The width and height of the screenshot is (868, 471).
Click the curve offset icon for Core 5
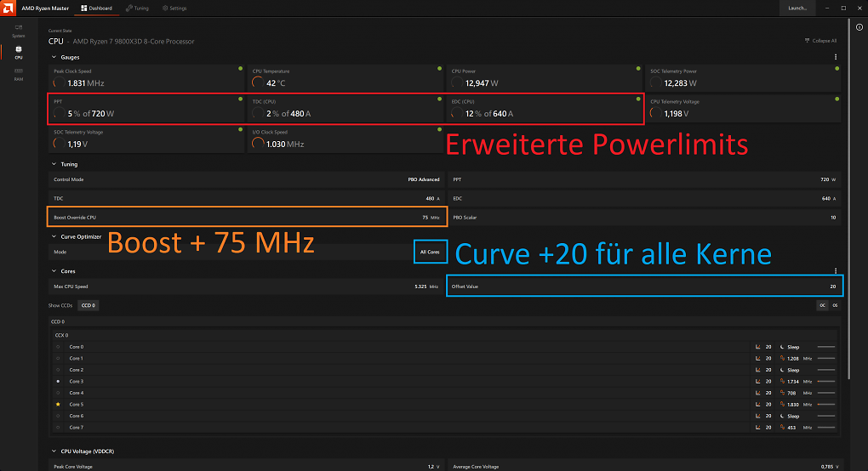coord(758,404)
